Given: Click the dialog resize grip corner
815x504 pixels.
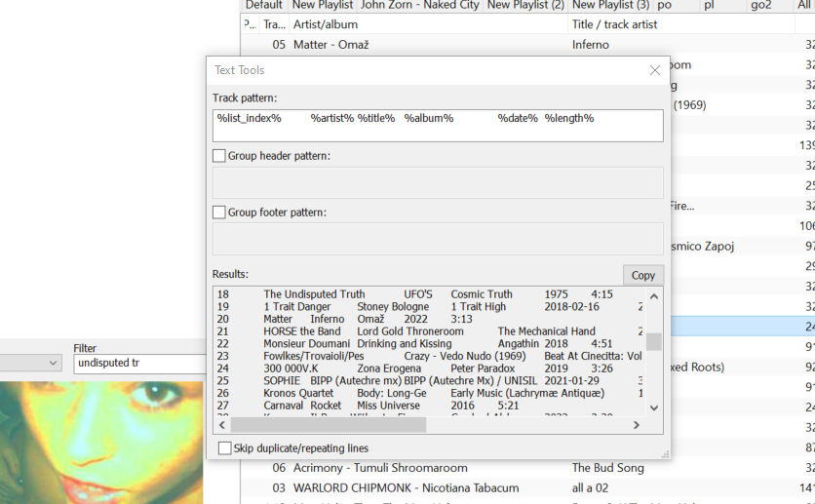Looking at the screenshot, I should pyautogui.click(x=666, y=454).
